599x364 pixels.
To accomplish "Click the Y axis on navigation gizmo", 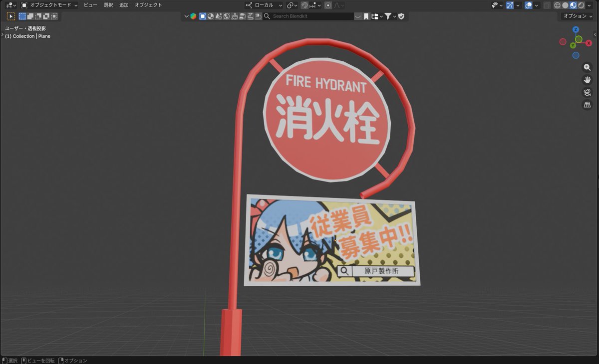I will tap(573, 45).
